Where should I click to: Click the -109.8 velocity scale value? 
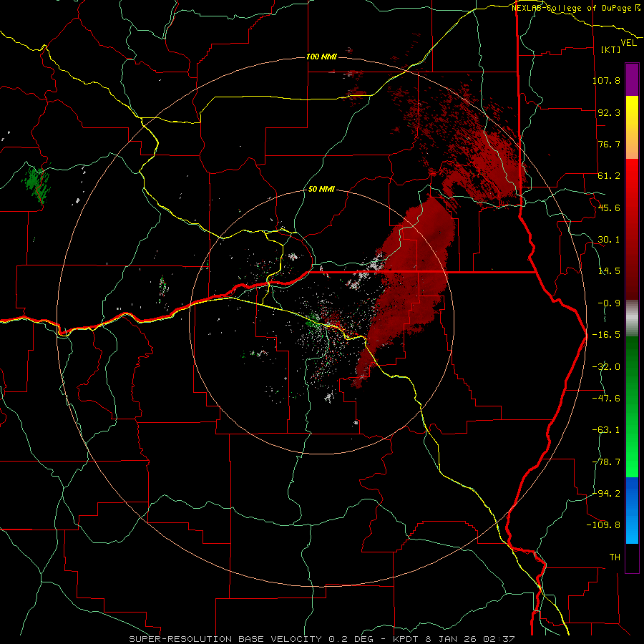click(603, 525)
